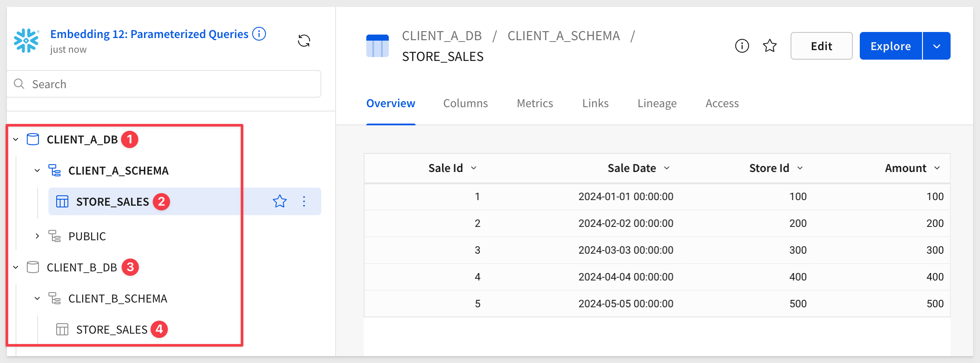Open the table info icon beside star
This screenshot has height=363, width=980.
click(x=742, y=46)
